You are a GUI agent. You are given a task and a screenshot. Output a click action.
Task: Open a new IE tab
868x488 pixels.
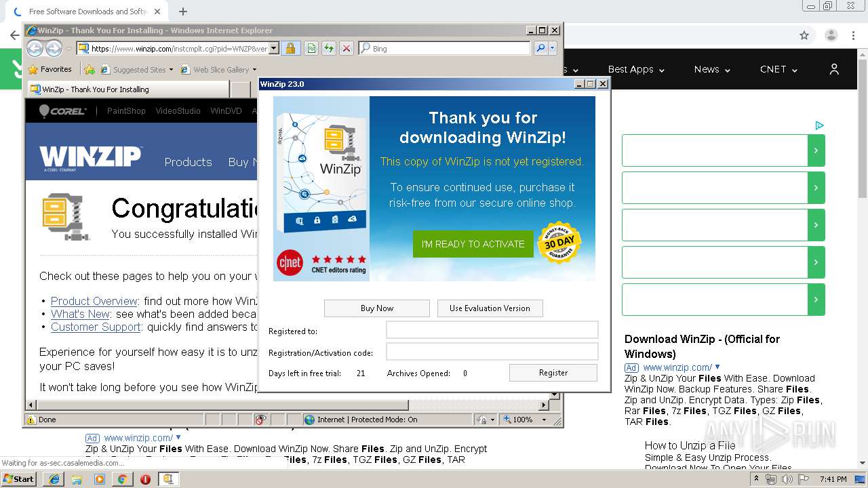241,89
